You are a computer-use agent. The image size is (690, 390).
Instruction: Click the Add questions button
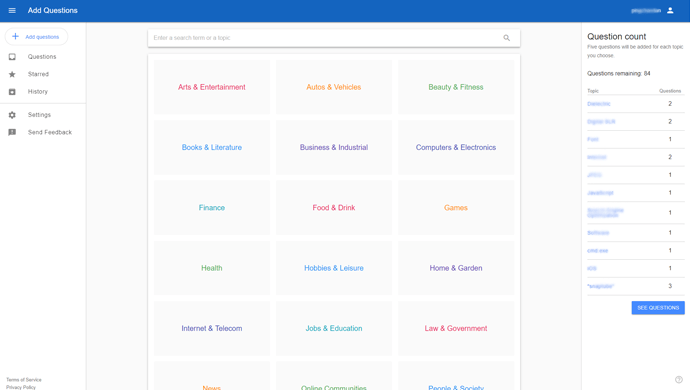(37, 37)
